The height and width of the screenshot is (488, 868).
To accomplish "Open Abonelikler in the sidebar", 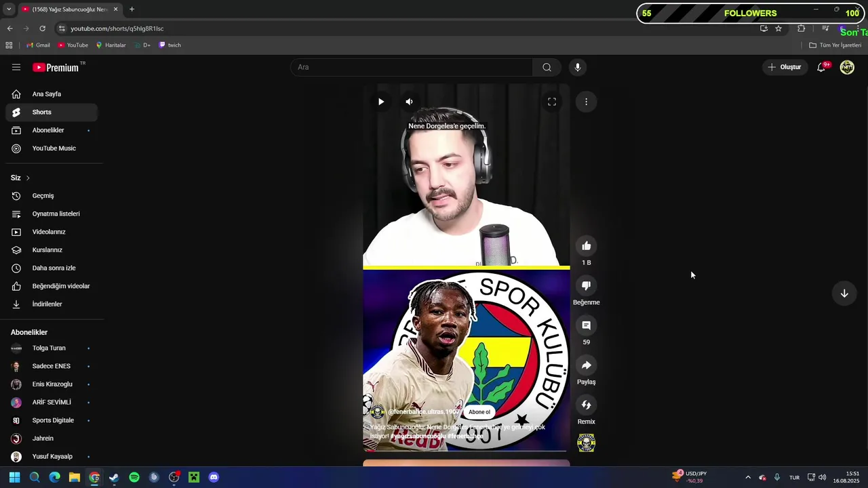I will (52, 130).
